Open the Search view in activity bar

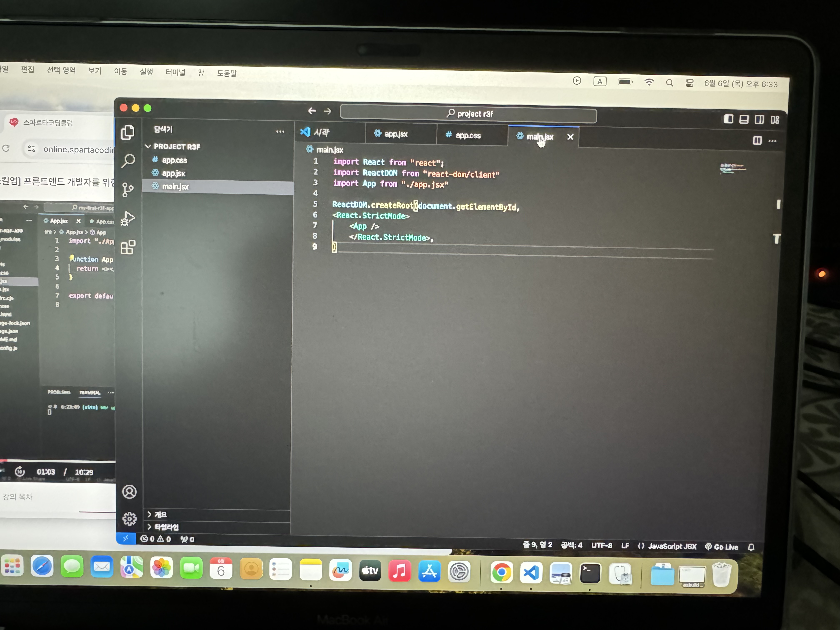(128, 161)
